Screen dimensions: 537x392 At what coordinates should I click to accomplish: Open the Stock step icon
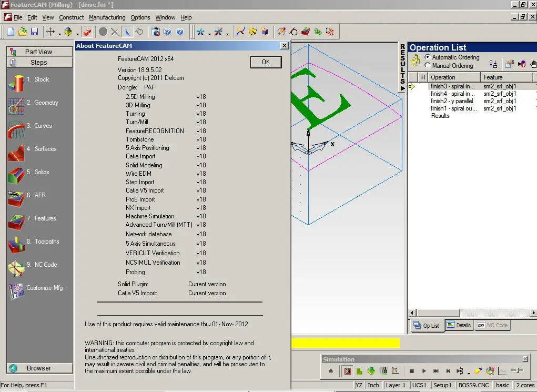[16, 83]
